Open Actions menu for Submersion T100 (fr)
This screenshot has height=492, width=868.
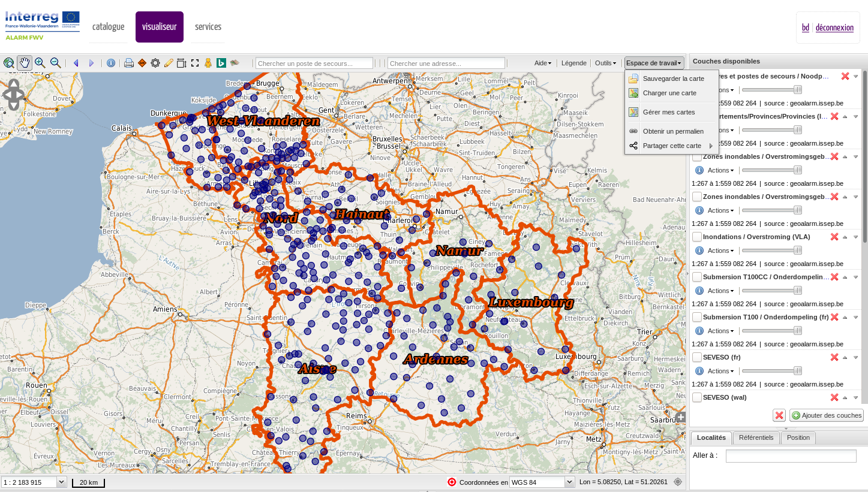[x=720, y=331]
